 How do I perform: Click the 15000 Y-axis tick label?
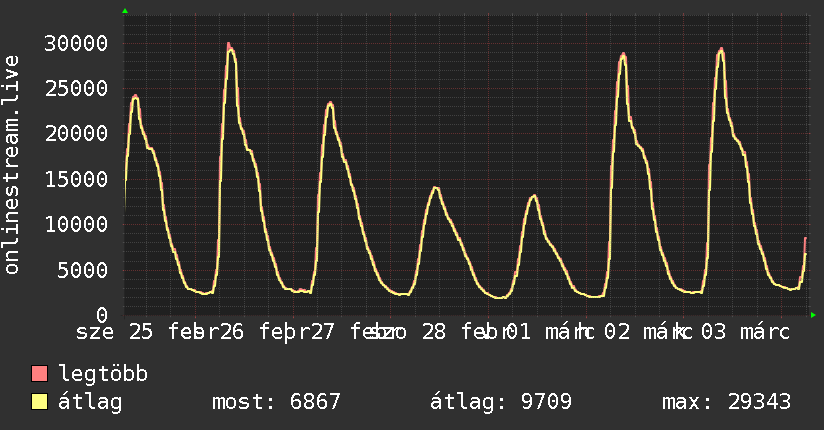76,179
